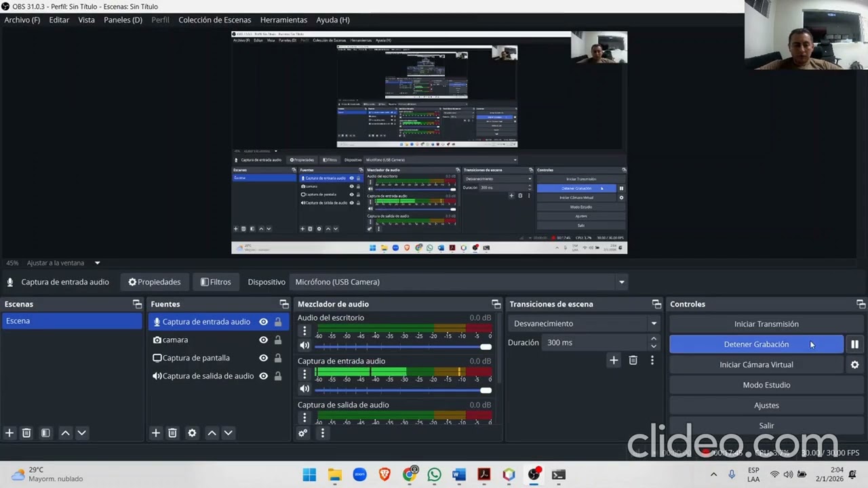Select Escena in the Escenas list

click(x=72, y=321)
